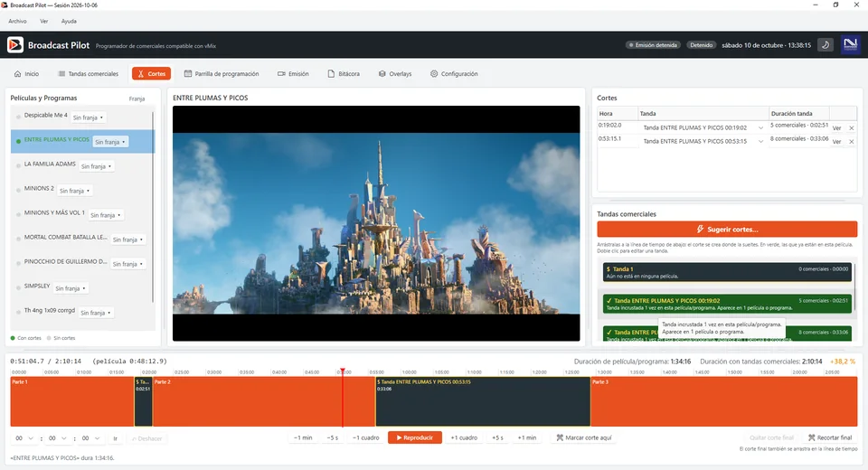868x470 pixels.
Task: Open franja dropdown for SIMPSLEY
Action: pyautogui.click(x=71, y=287)
